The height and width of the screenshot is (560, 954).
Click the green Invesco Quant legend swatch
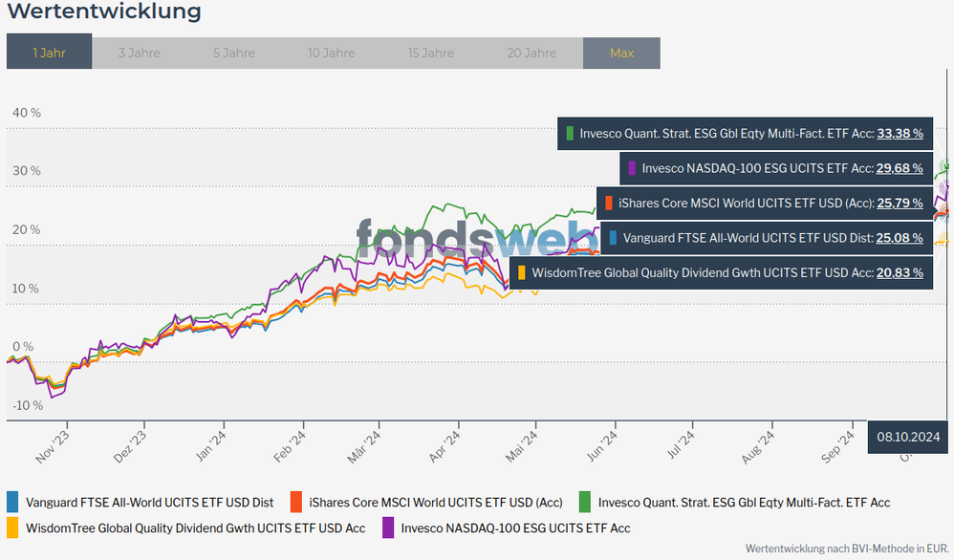click(585, 502)
